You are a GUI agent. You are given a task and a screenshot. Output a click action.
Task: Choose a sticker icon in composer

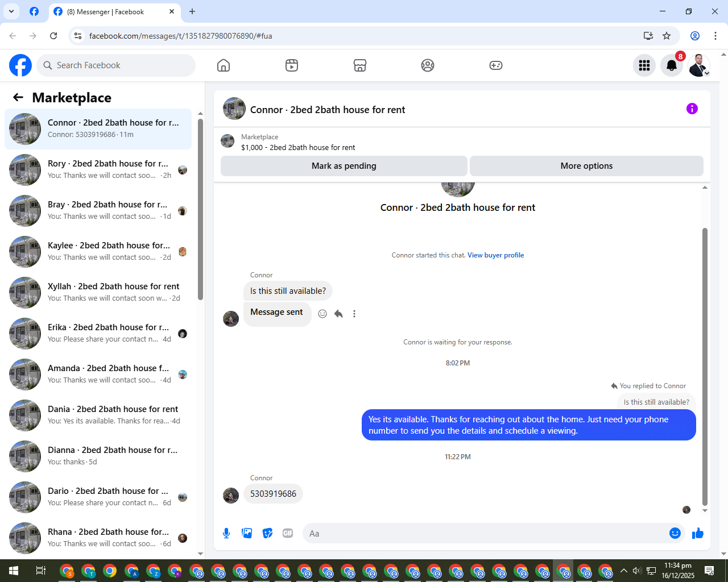point(267,533)
